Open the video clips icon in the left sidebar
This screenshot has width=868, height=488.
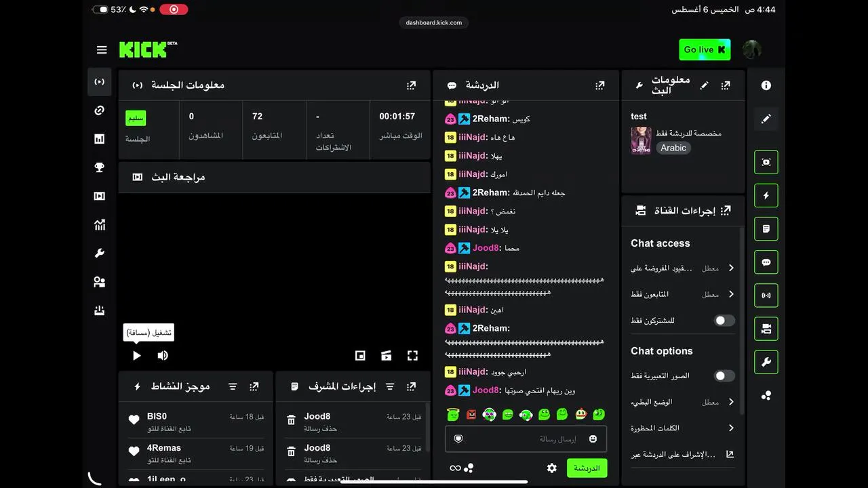(100, 196)
